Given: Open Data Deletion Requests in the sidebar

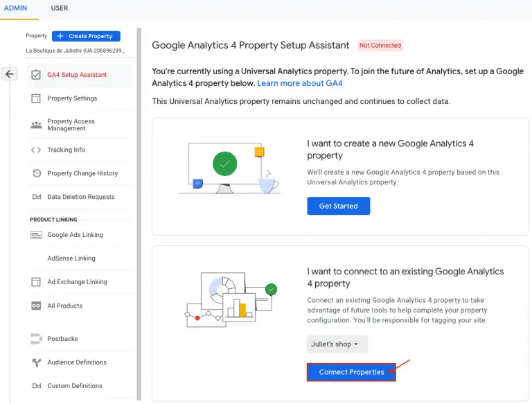Looking at the screenshot, I should pyautogui.click(x=80, y=197).
